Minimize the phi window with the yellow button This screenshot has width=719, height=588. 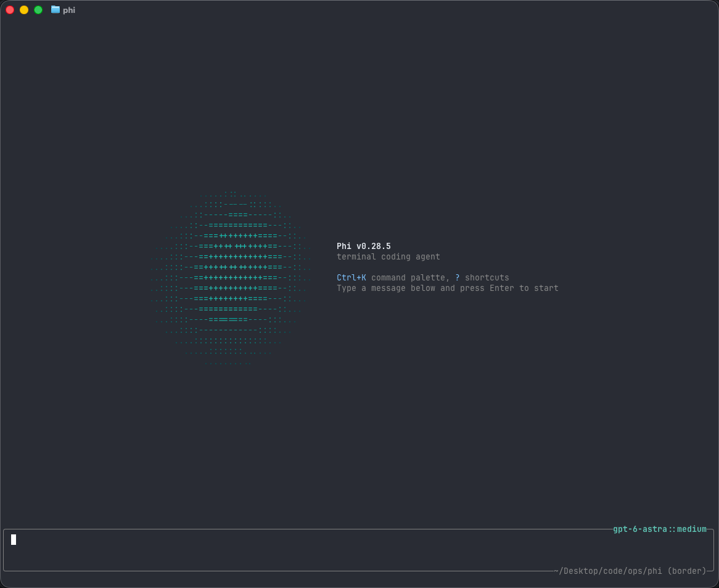tap(24, 10)
